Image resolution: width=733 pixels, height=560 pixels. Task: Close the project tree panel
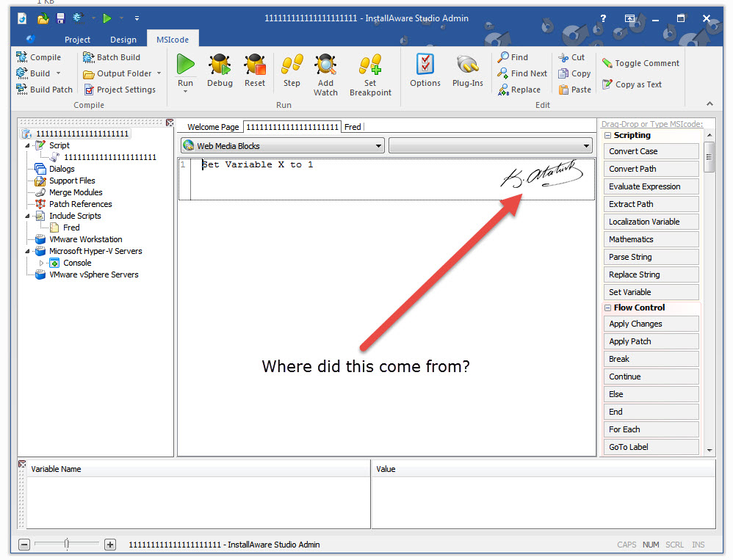coord(170,123)
